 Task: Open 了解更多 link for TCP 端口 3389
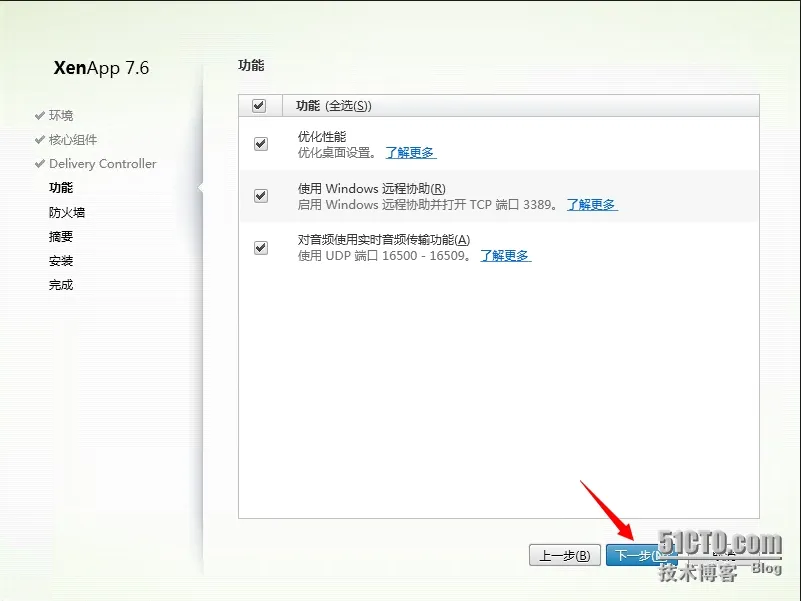(x=592, y=205)
